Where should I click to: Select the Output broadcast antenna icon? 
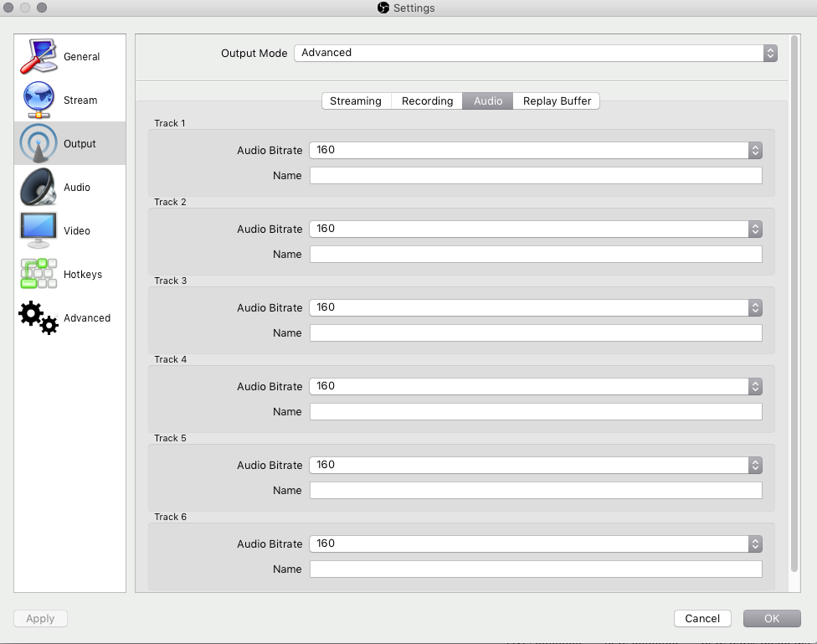39,143
